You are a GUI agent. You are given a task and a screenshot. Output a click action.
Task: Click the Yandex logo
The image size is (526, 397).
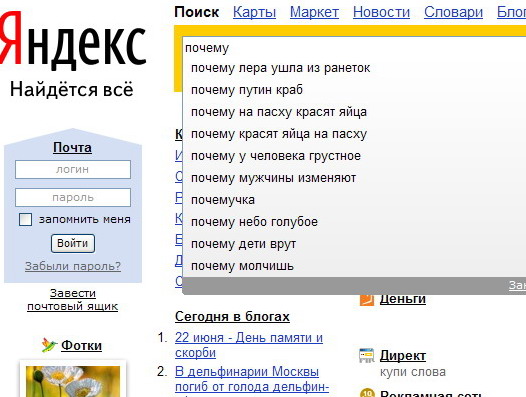pyautogui.click(x=73, y=40)
